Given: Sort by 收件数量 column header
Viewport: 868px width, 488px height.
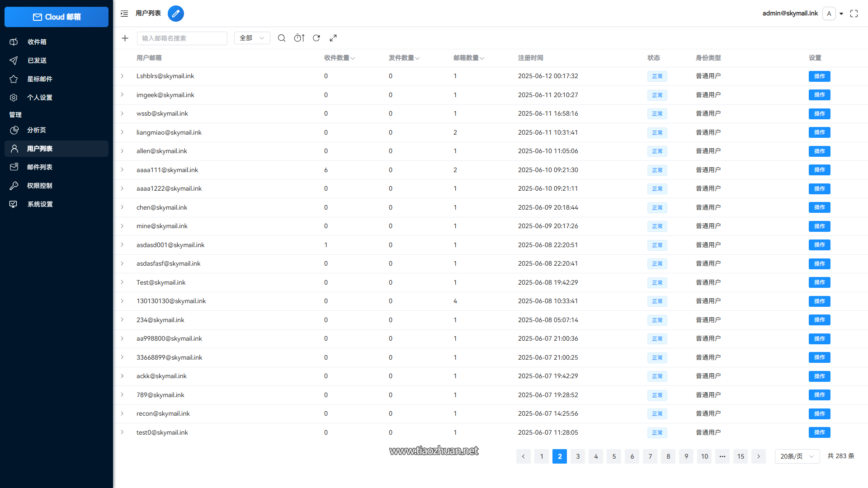Looking at the screenshot, I should [340, 58].
